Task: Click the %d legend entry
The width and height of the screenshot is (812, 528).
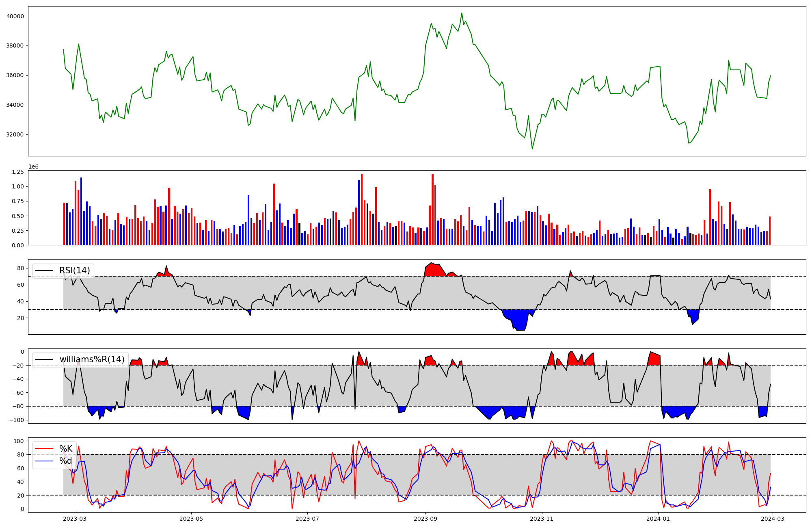Action: [x=65, y=461]
